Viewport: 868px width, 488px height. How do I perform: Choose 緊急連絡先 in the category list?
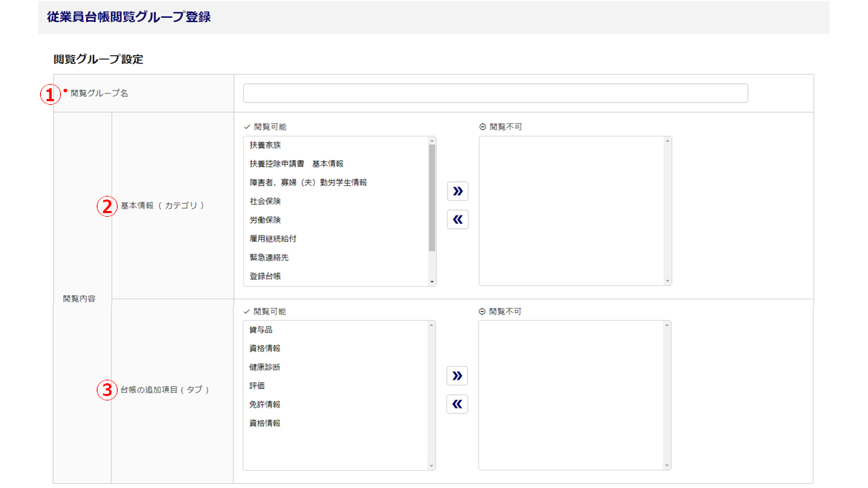(269, 257)
